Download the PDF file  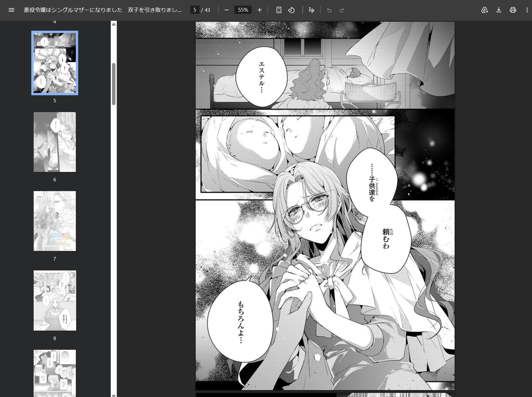(x=499, y=10)
